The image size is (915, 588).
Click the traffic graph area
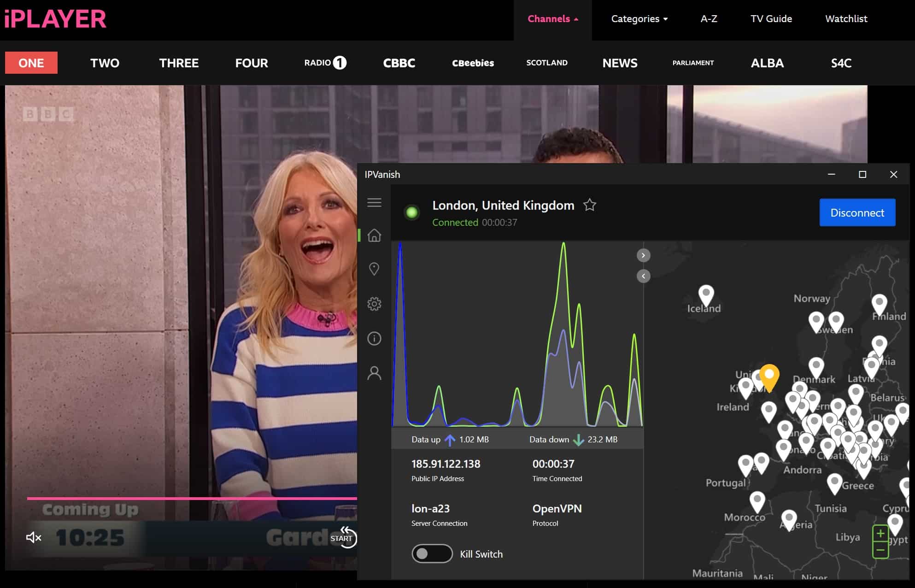pos(517,334)
